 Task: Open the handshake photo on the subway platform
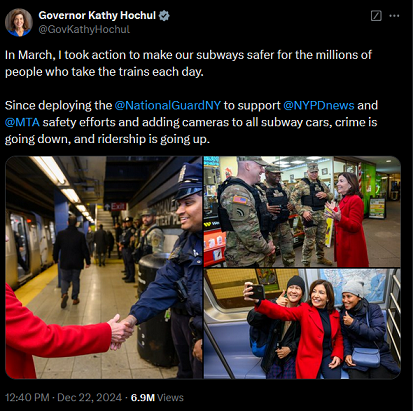pos(104,267)
